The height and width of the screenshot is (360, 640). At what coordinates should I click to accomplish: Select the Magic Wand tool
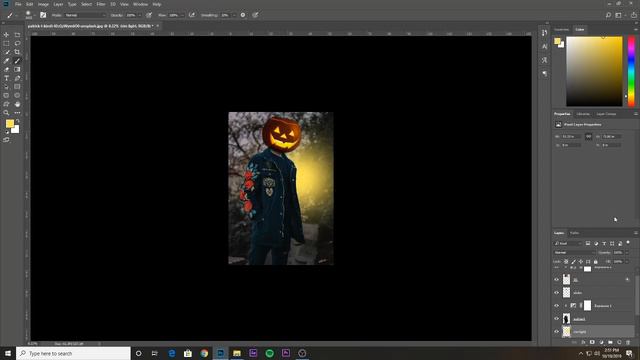pos(6,52)
